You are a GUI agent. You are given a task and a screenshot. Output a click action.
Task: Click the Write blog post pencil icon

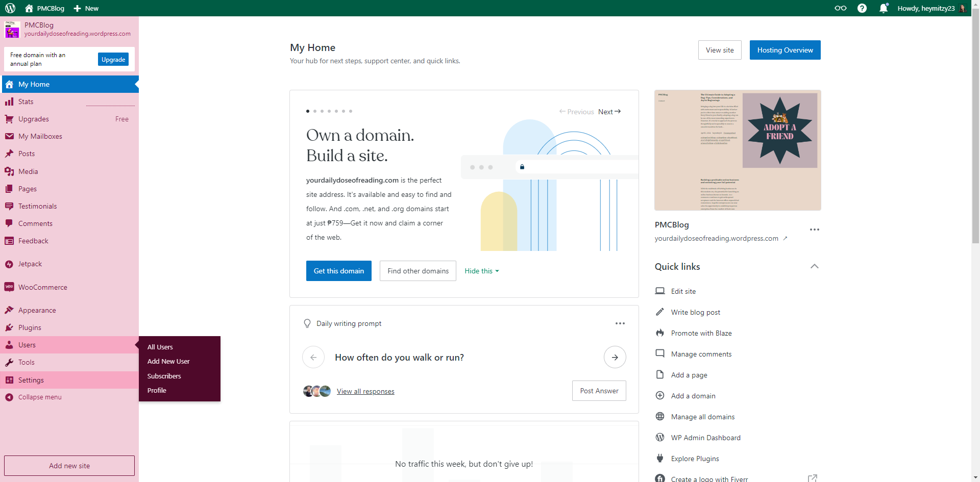point(660,312)
